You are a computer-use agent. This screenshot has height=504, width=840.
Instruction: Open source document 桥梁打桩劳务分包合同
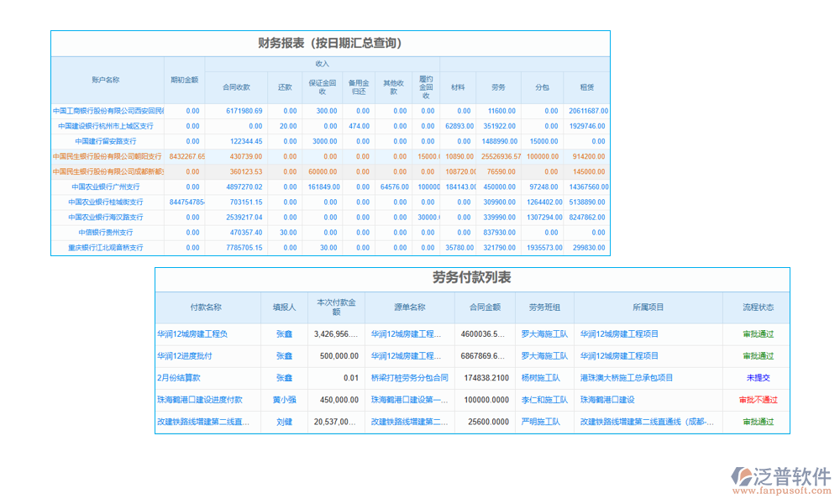tap(412, 378)
